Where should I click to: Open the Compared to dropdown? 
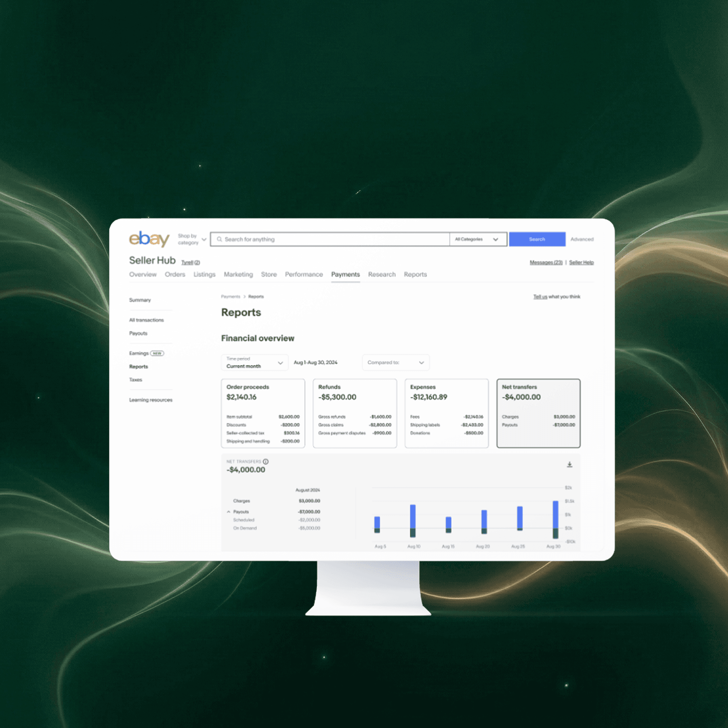coord(395,362)
